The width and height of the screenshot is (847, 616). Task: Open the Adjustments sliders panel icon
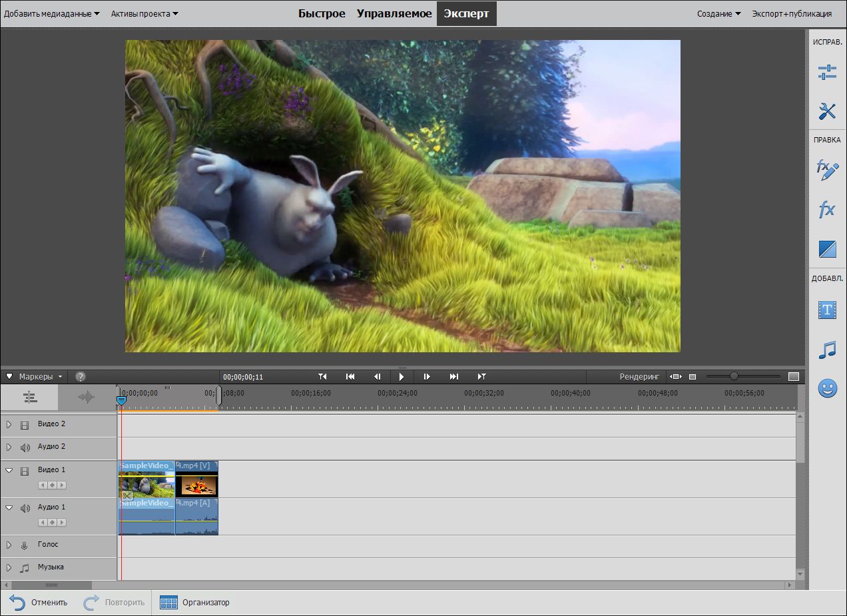pyautogui.click(x=827, y=73)
